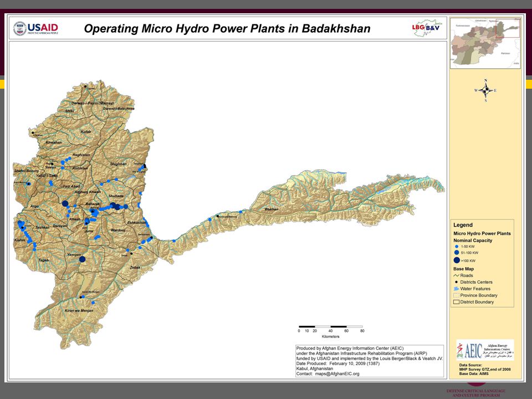The image size is (532, 399).
Task: Click the Yaftal-i-Sufla district label
Action: 47,176
